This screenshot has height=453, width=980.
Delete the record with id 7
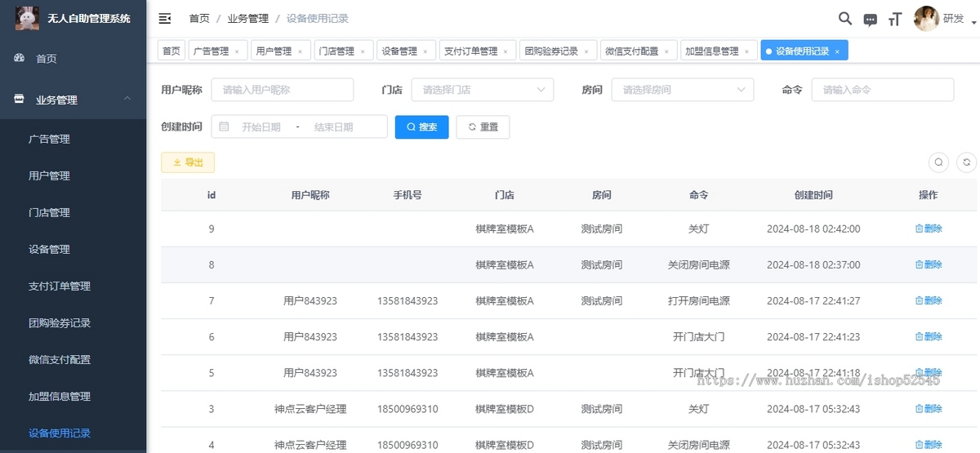click(x=929, y=300)
